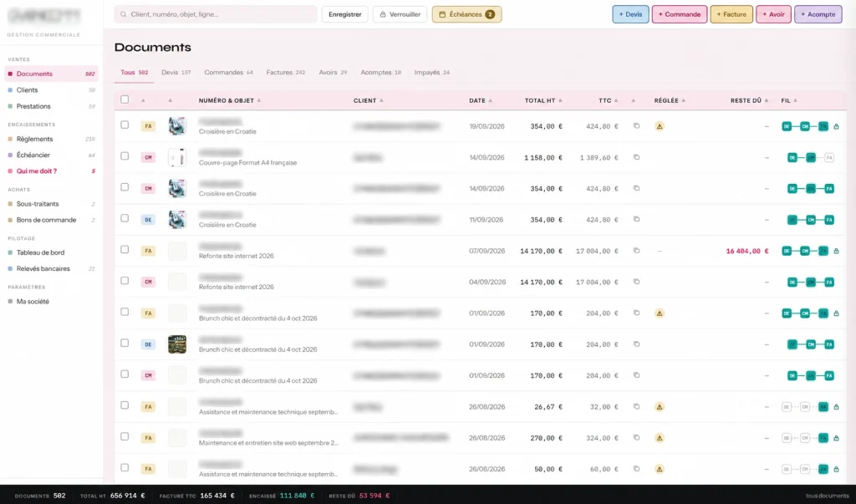Click the warning icon in the 270,00 € row
Screen dimensions: 856x504
click(660, 438)
